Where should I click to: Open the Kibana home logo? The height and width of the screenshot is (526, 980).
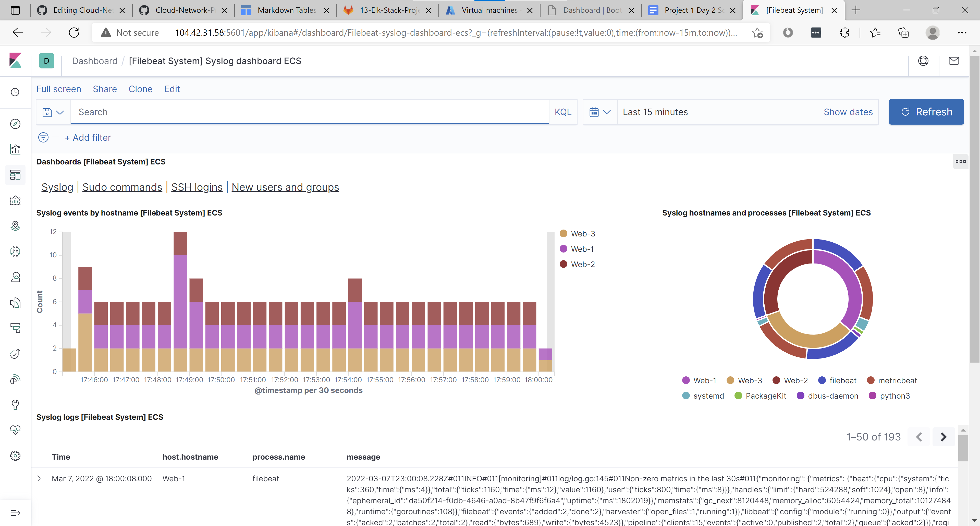15,61
